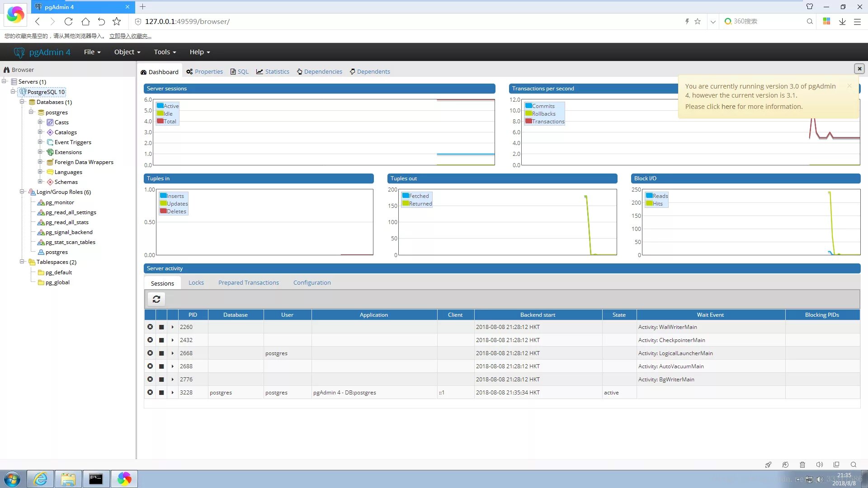Terminate session for PID 2260
Image resolution: width=868 pixels, height=488 pixels.
pos(150,327)
